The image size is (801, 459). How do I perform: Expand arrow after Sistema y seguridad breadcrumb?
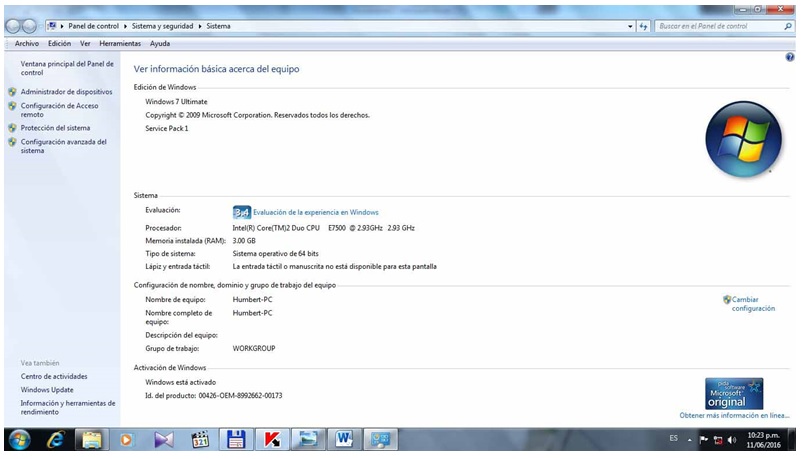click(200, 26)
